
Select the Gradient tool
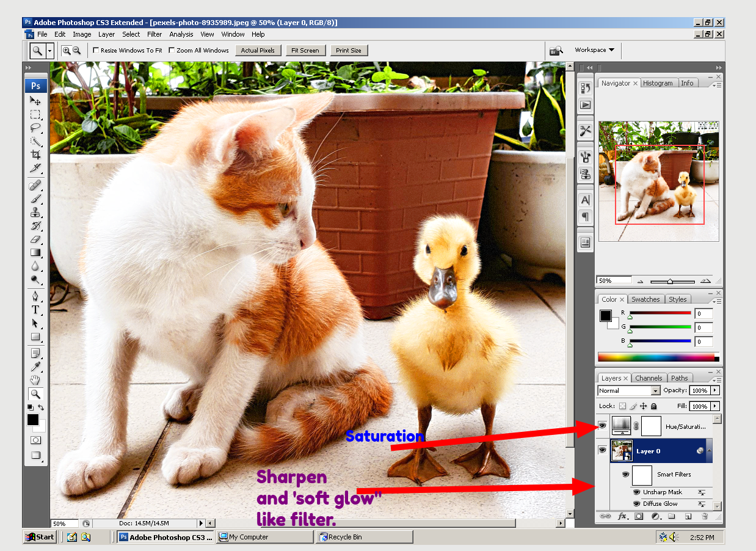click(x=35, y=252)
